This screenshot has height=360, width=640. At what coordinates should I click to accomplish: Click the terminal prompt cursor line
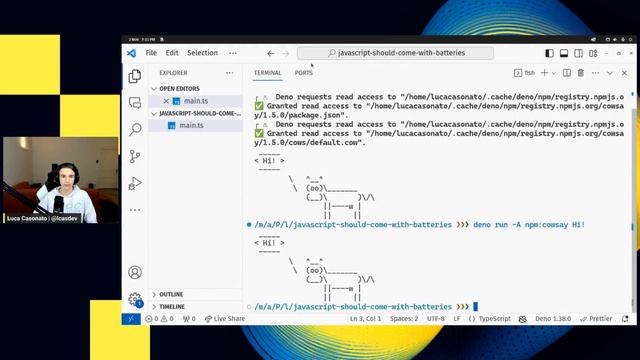(366, 307)
